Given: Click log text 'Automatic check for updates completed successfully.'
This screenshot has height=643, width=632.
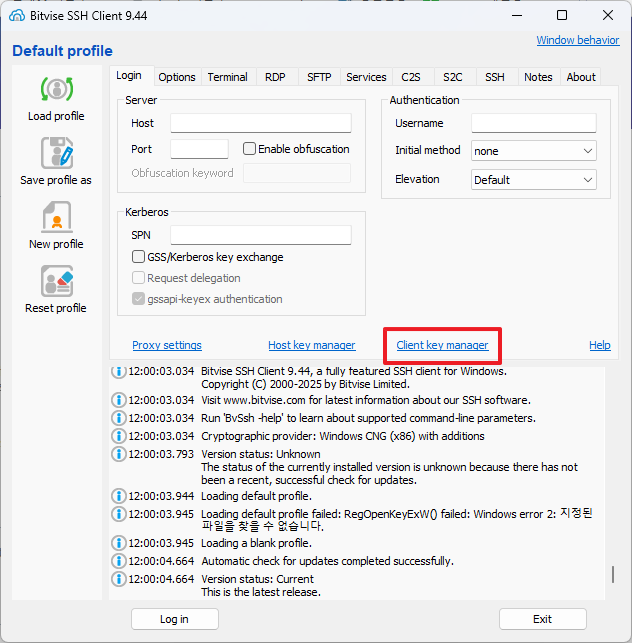Looking at the screenshot, I should pos(328,561).
